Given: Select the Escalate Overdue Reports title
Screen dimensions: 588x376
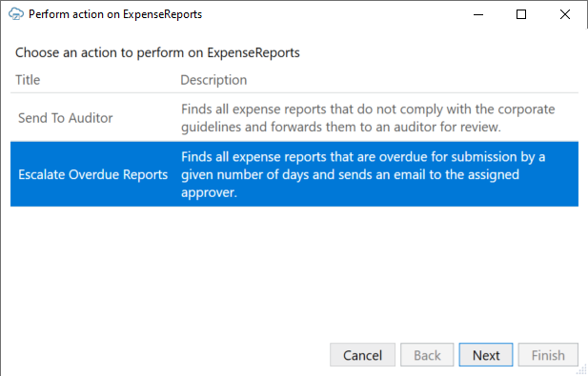Looking at the screenshot, I should tap(93, 174).
